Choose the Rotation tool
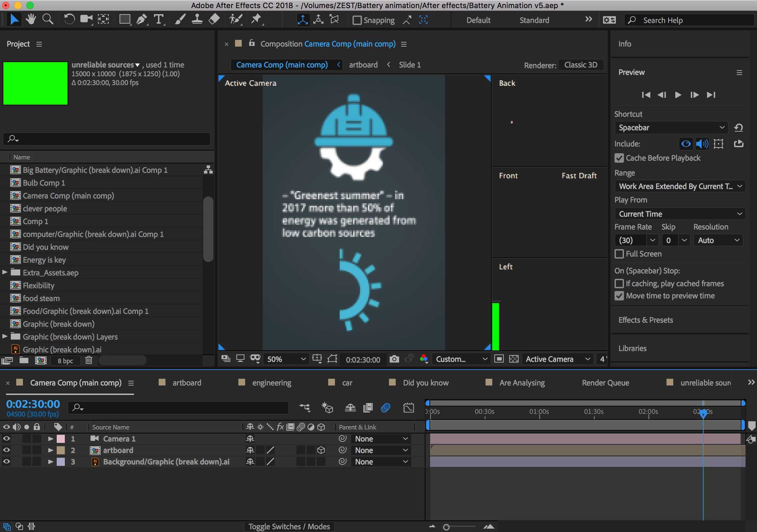Viewport: 757px width, 532px height. 69,20
